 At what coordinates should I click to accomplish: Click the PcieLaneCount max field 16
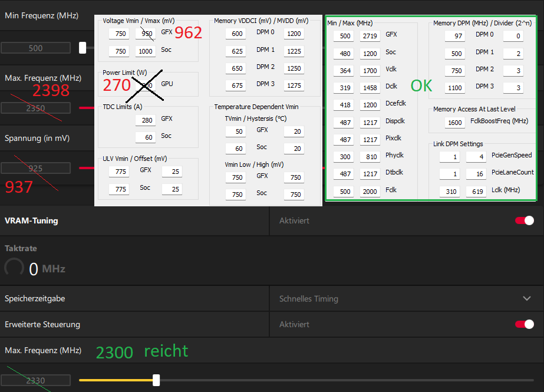(x=476, y=174)
